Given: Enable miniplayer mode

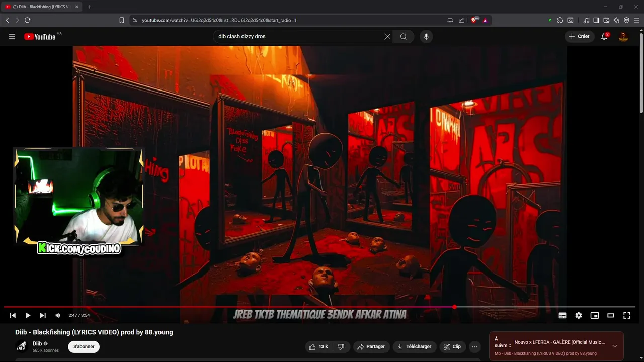Looking at the screenshot, I should click(x=595, y=315).
